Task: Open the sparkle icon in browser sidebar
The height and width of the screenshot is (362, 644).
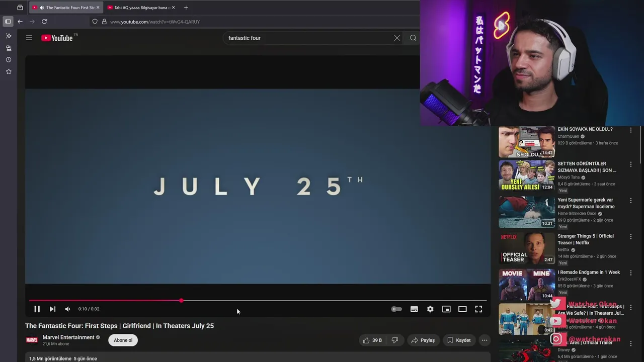Action: coord(9,36)
